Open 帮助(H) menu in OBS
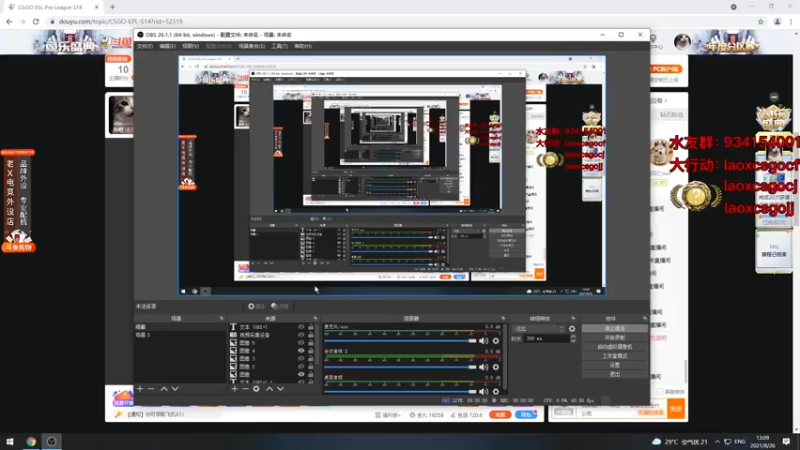800x450 pixels. coord(303,46)
